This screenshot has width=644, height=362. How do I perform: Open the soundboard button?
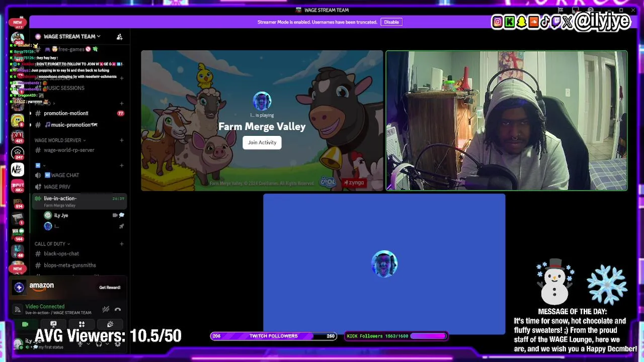[x=110, y=324]
